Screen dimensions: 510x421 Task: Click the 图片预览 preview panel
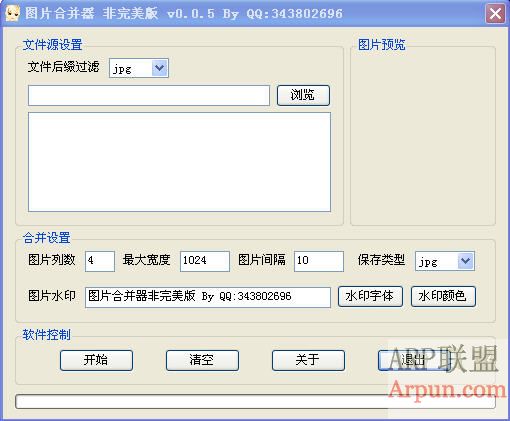pos(423,137)
